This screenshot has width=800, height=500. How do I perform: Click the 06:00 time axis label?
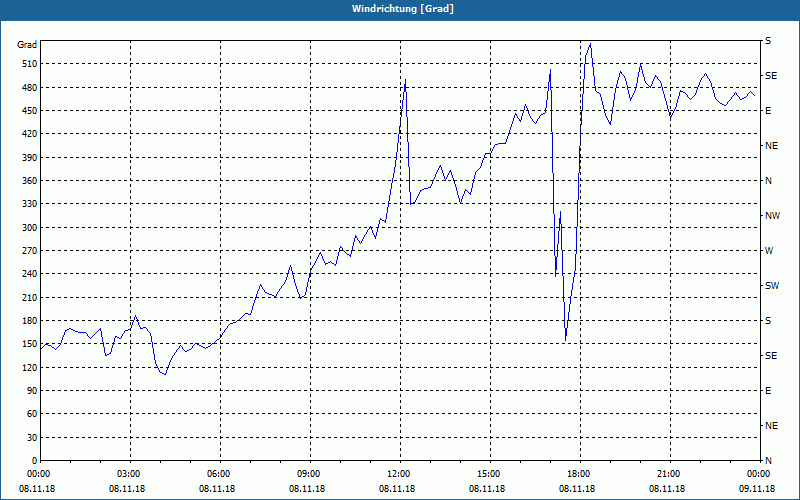pyautogui.click(x=220, y=473)
